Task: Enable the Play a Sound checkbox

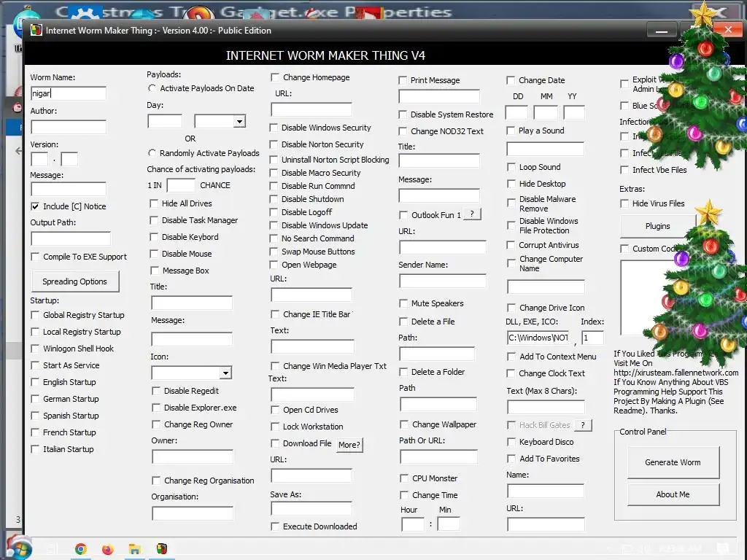Action: (511, 131)
